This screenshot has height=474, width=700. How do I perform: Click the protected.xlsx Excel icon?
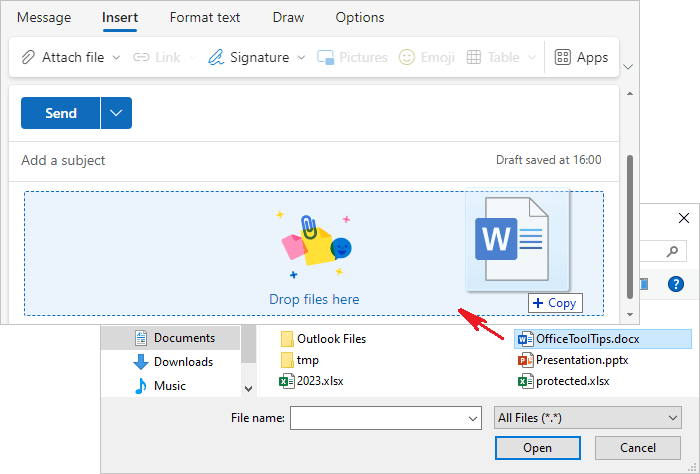(525, 381)
